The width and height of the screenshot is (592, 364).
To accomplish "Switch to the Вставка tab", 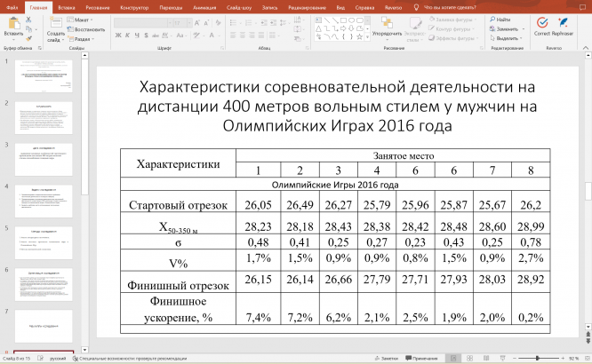I will tap(67, 7).
